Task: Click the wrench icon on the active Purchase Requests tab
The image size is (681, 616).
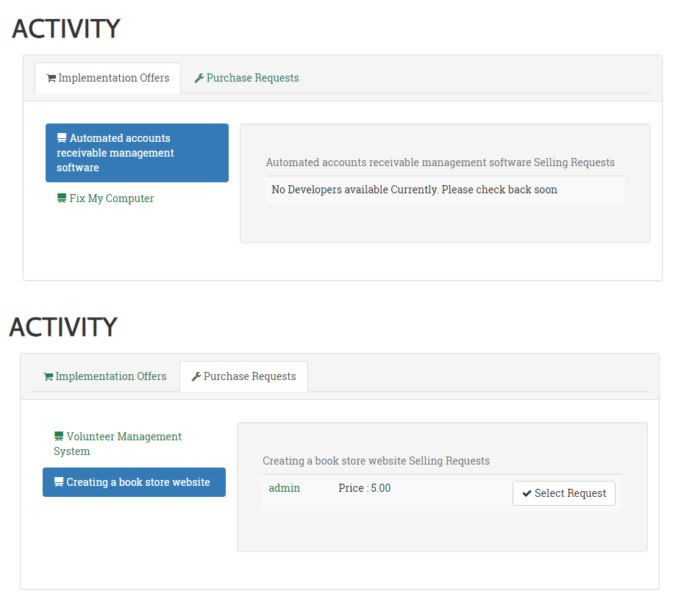Action: (196, 376)
